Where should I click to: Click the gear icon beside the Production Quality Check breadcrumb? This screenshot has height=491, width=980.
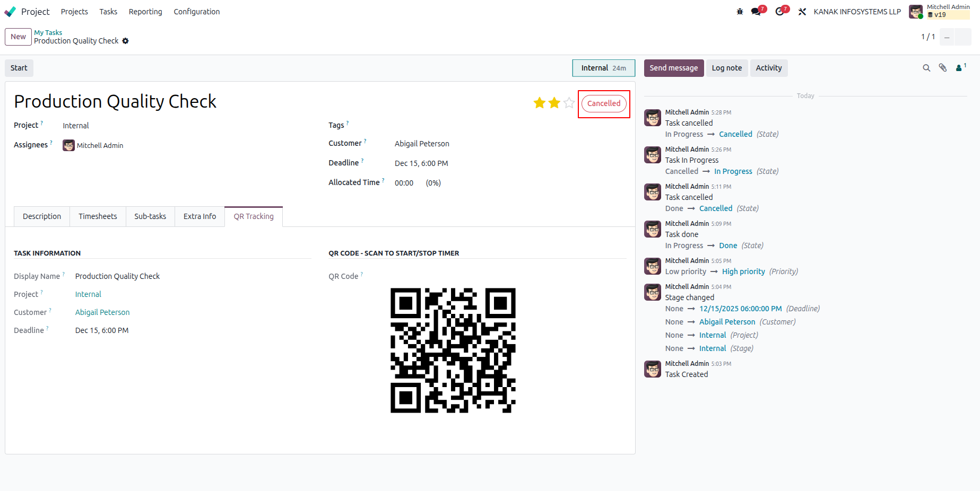[x=125, y=41]
